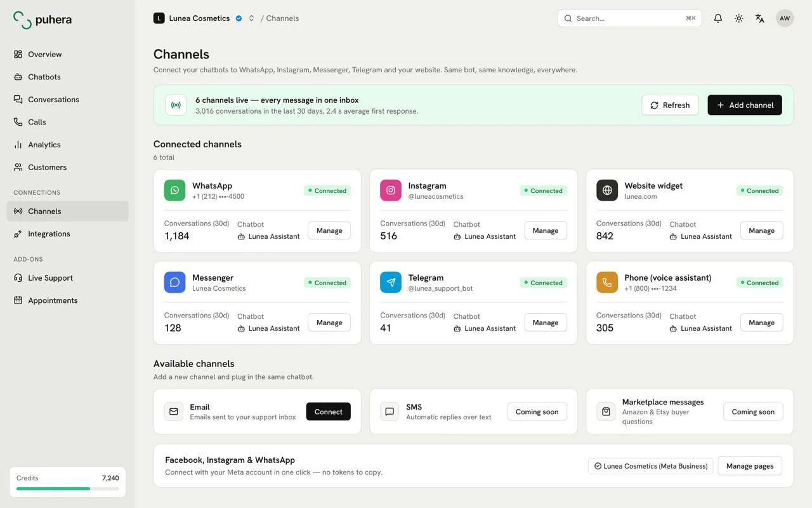Image resolution: width=812 pixels, height=508 pixels.
Task: Click the Marketplace messages bag icon
Action: tap(606, 411)
